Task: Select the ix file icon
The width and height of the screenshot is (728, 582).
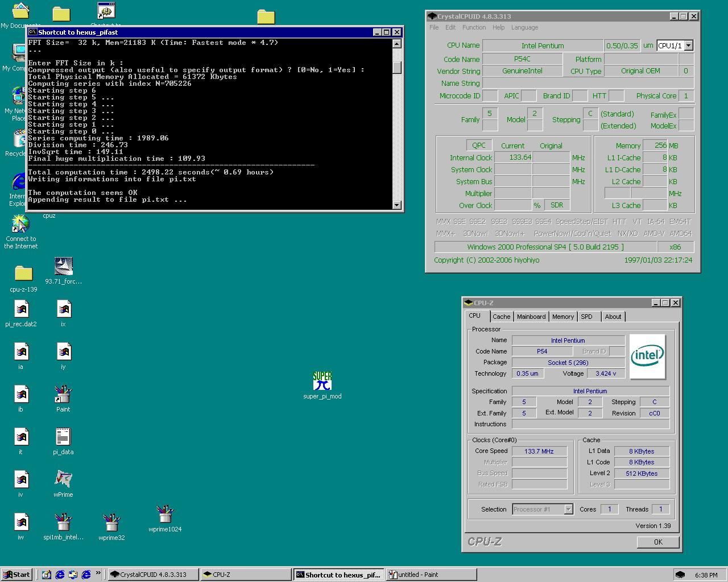Action: [64, 313]
